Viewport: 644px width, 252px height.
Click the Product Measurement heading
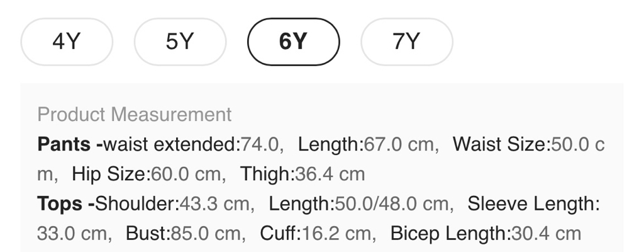pyautogui.click(x=135, y=115)
